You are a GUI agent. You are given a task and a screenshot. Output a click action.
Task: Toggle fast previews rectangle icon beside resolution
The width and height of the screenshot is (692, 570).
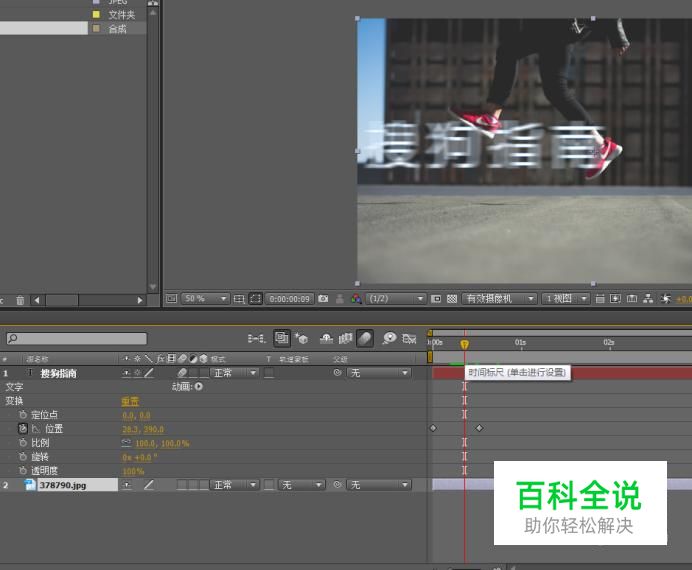coord(436,299)
